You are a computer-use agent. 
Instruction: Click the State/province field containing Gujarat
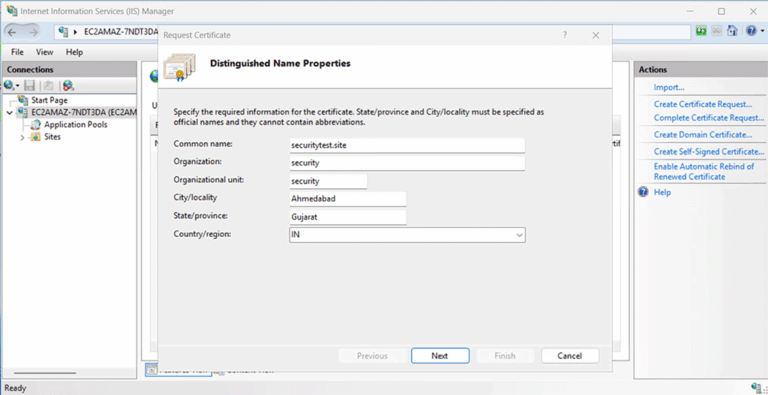click(x=348, y=217)
